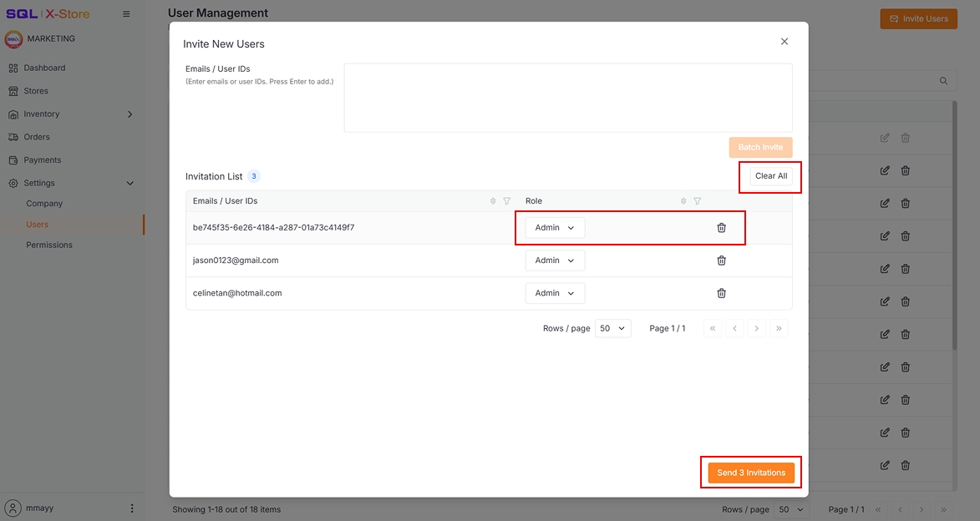This screenshot has width=980, height=521.
Task: Remove the be745f35 user ID invitation
Action: click(721, 228)
